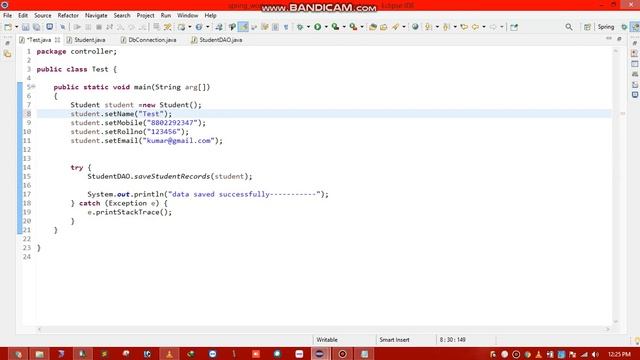
Task: Click the Eclipse icon in the taskbar
Action: [320, 354]
